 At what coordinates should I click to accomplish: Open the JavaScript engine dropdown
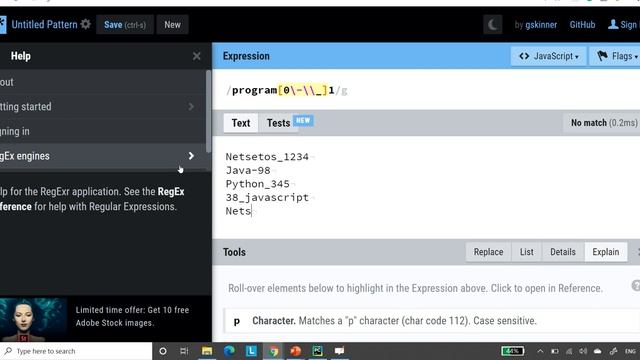tap(549, 56)
